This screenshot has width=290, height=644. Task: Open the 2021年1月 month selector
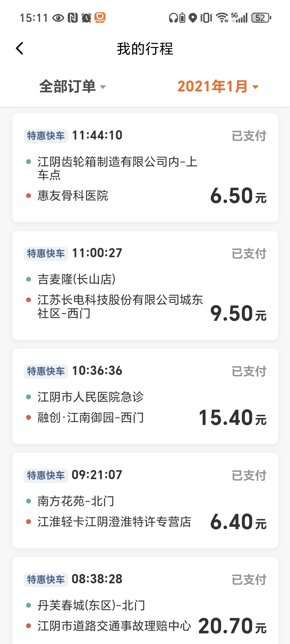pos(212,87)
